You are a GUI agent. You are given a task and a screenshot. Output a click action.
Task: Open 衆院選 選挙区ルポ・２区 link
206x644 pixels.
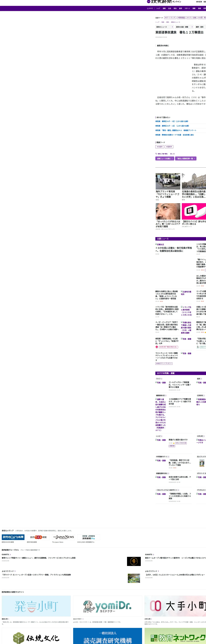pyautogui.click(x=172, y=122)
